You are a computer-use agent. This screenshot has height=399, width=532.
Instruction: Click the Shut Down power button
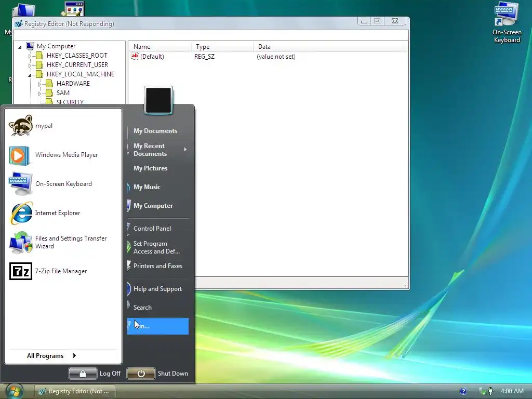pyautogui.click(x=141, y=374)
